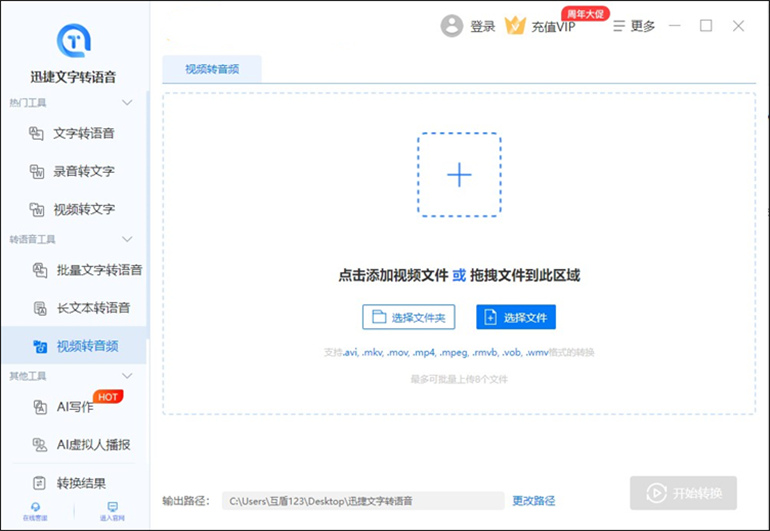Select the 长文本转语音 sidebar icon
Screen dimensions: 770x531
pyautogui.click(x=40, y=308)
